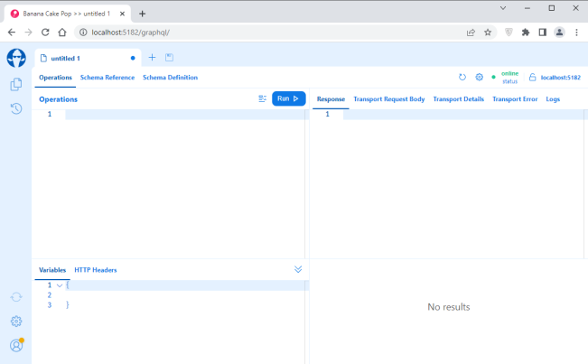This screenshot has height=364, width=588.
Task: Open the Transport Details tab
Action: pos(458,99)
